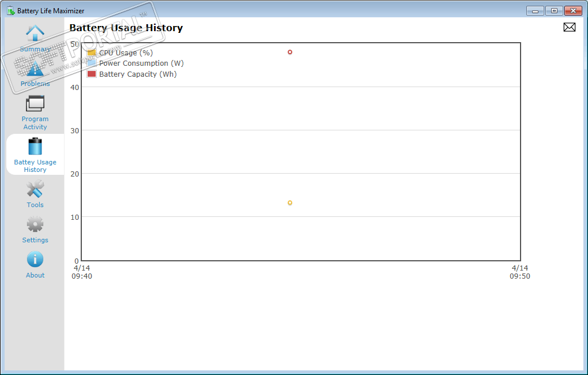Click the 40 y-axis value
Screen dimensions: 588x375
(x=74, y=88)
